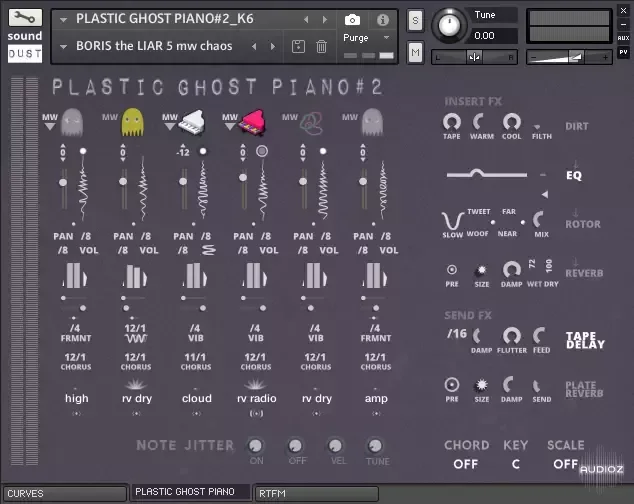Go to the previous preset arrow
Viewport: 634px width, 504px height.
(254, 47)
